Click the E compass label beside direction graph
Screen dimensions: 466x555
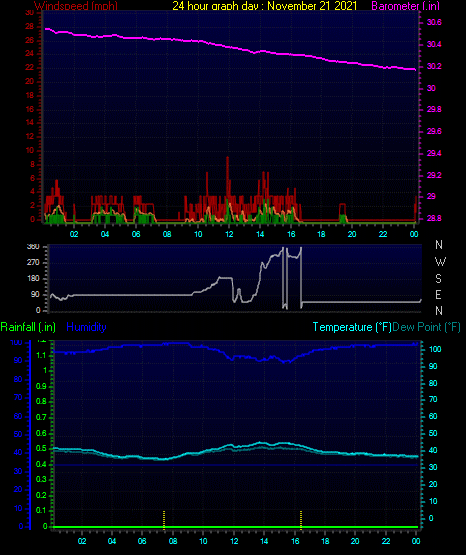pos(438,294)
